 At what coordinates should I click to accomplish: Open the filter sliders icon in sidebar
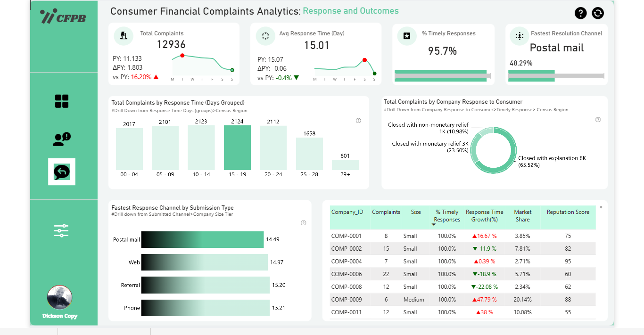[61, 230]
